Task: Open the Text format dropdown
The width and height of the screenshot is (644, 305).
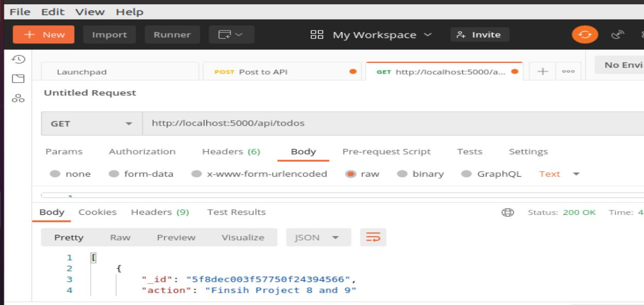Action: (x=559, y=174)
